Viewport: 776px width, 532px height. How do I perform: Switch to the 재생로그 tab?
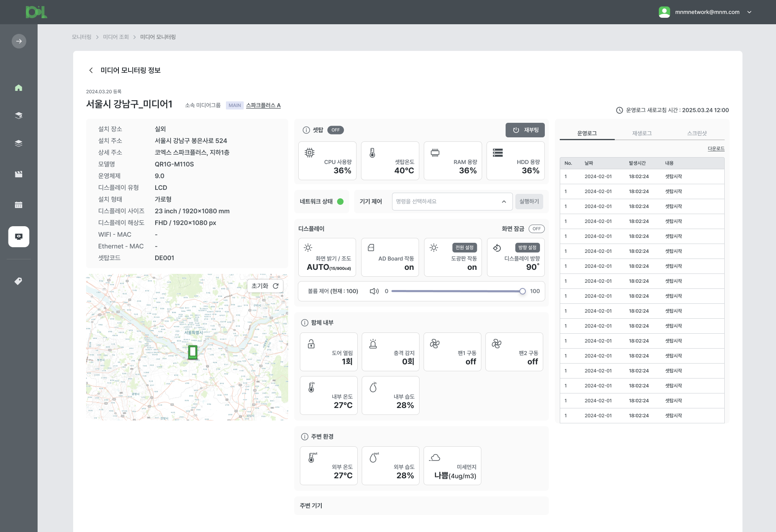642,133
